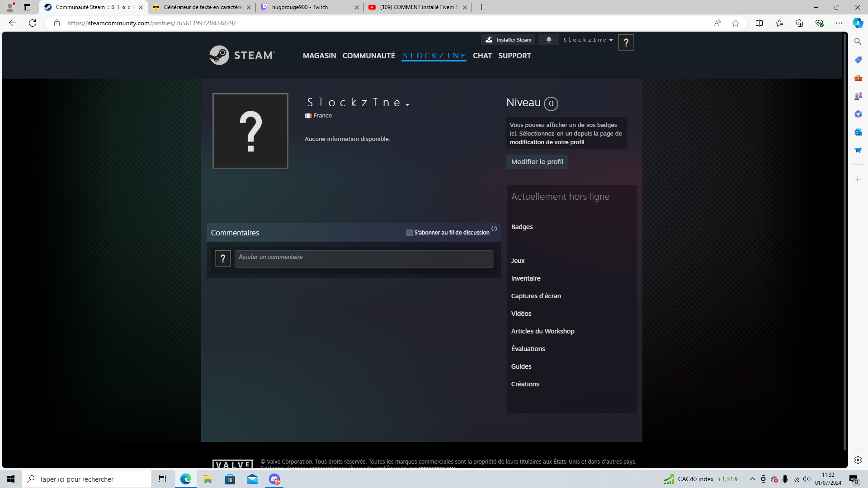Open the MAGASIN menu
Viewport: 868px width, 488px height.
tap(320, 56)
